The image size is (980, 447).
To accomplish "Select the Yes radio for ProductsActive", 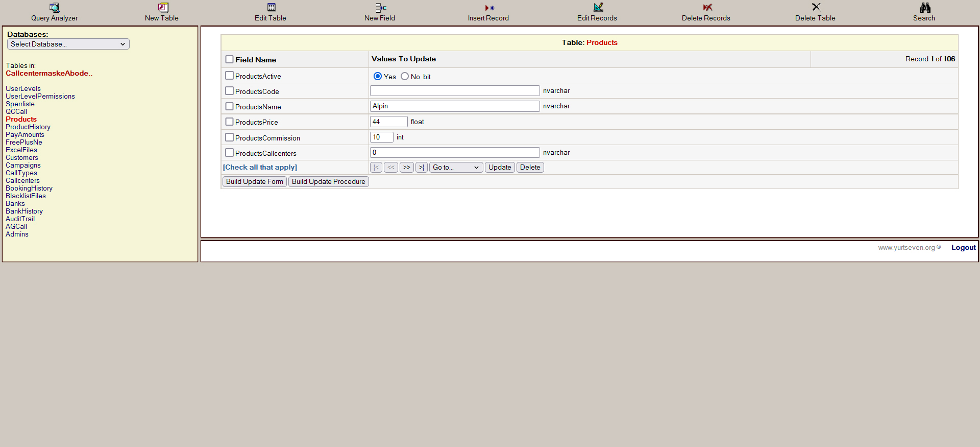I will (x=378, y=76).
